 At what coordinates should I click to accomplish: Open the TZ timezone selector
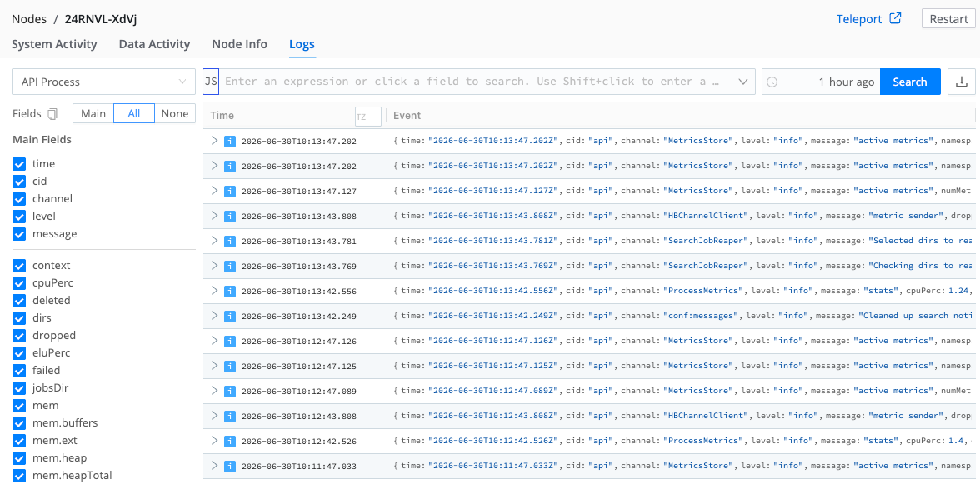(x=368, y=116)
